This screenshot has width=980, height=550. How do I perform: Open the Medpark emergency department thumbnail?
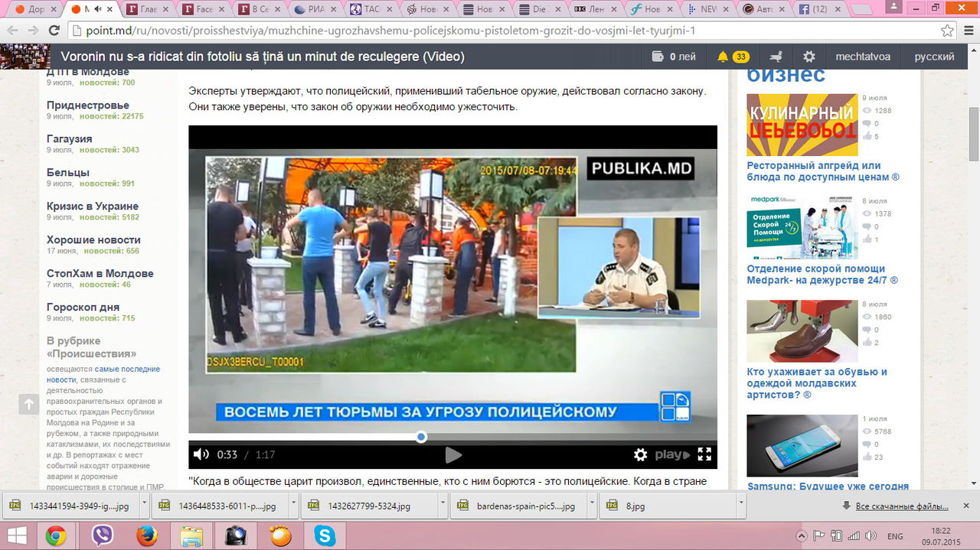pyautogui.click(x=802, y=227)
